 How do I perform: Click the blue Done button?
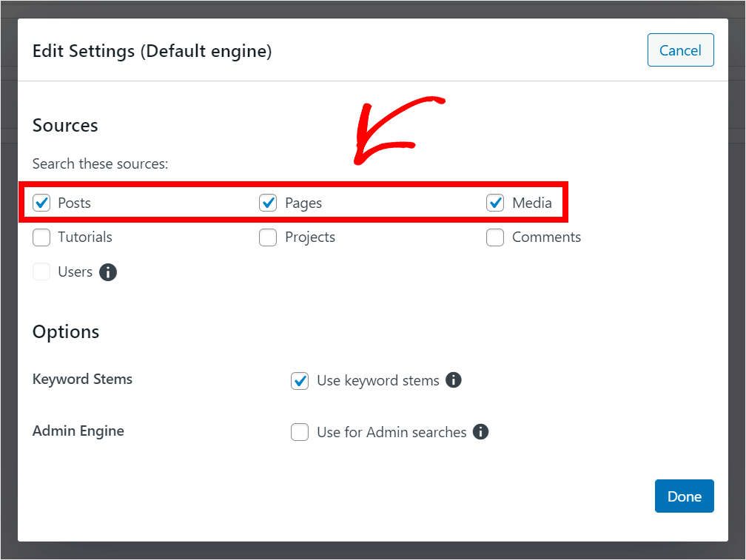[x=684, y=496]
